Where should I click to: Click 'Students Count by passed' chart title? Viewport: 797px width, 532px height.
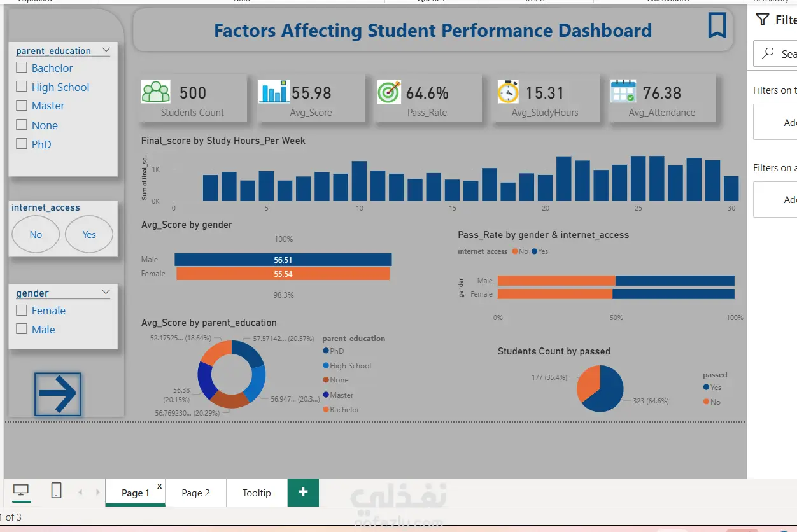(x=554, y=351)
